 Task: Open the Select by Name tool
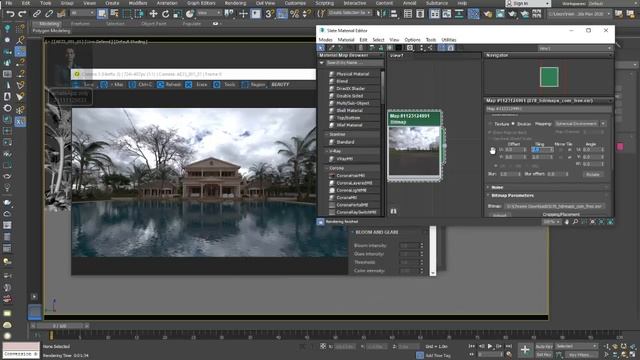pos(115,14)
